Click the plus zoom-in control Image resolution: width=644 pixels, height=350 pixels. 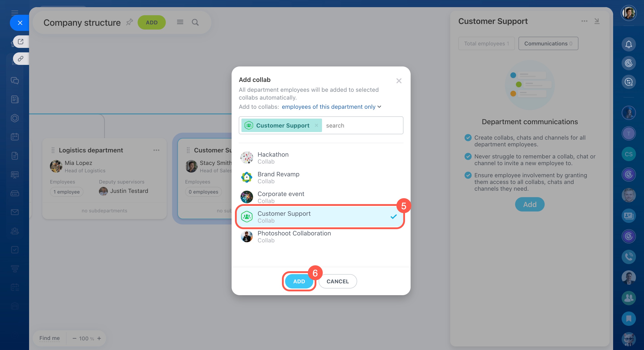coord(99,338)
